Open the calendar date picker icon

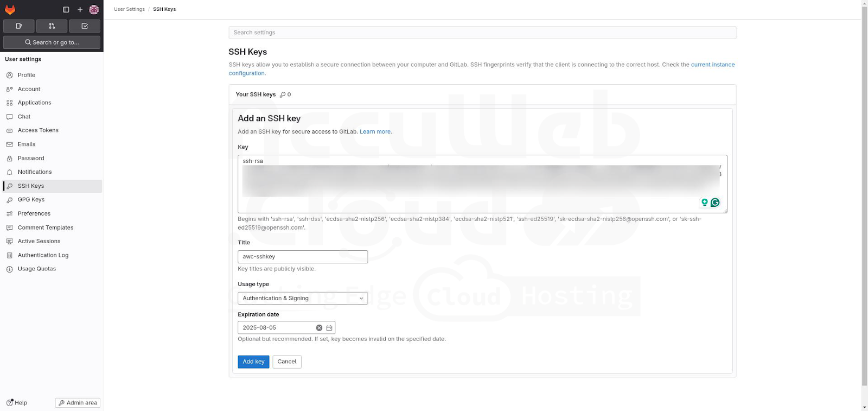click(329, 328)
